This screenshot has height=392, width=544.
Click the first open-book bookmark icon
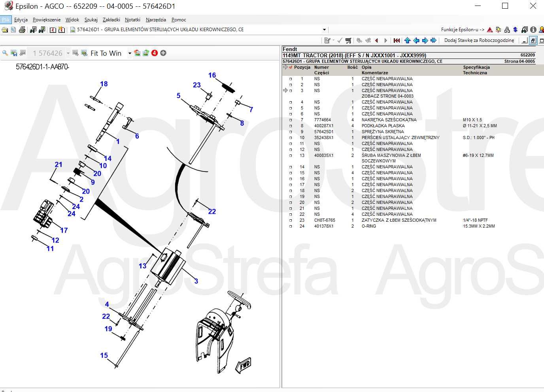53,30
